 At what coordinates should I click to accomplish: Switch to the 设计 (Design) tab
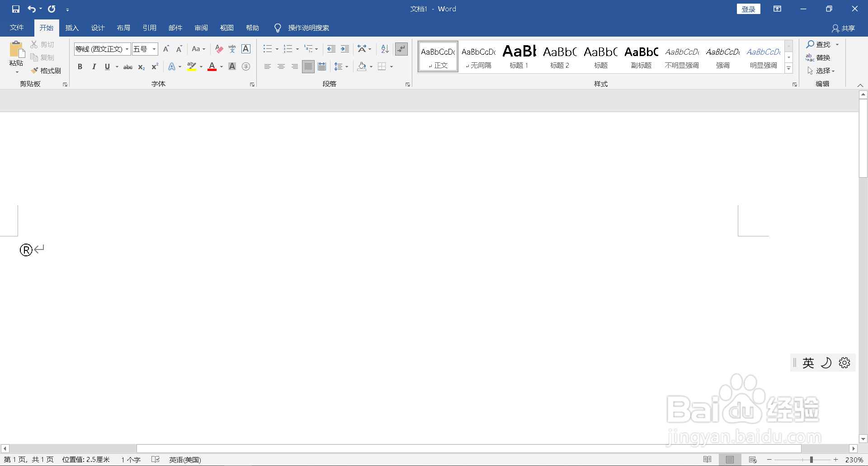click(98, 28)
